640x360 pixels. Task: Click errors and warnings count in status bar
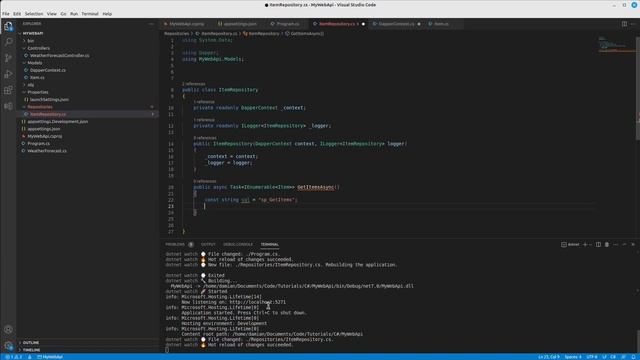pyautogui.click(x=13, y=357)
